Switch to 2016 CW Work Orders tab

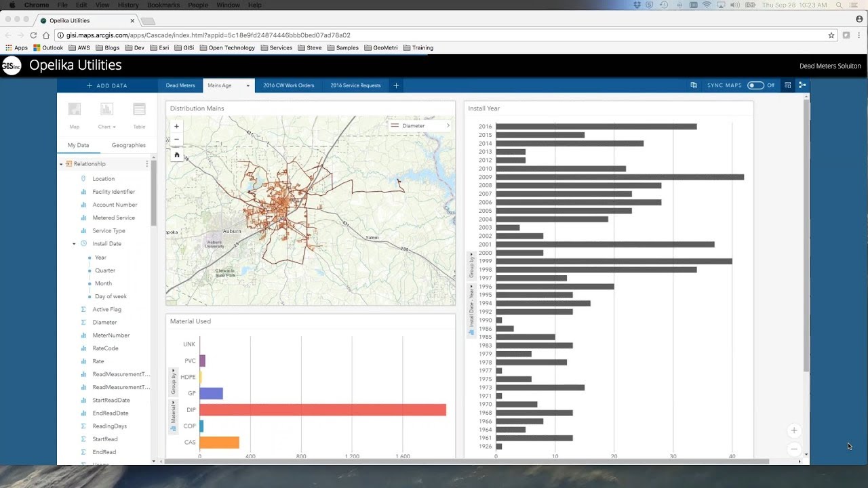point(289,85)
